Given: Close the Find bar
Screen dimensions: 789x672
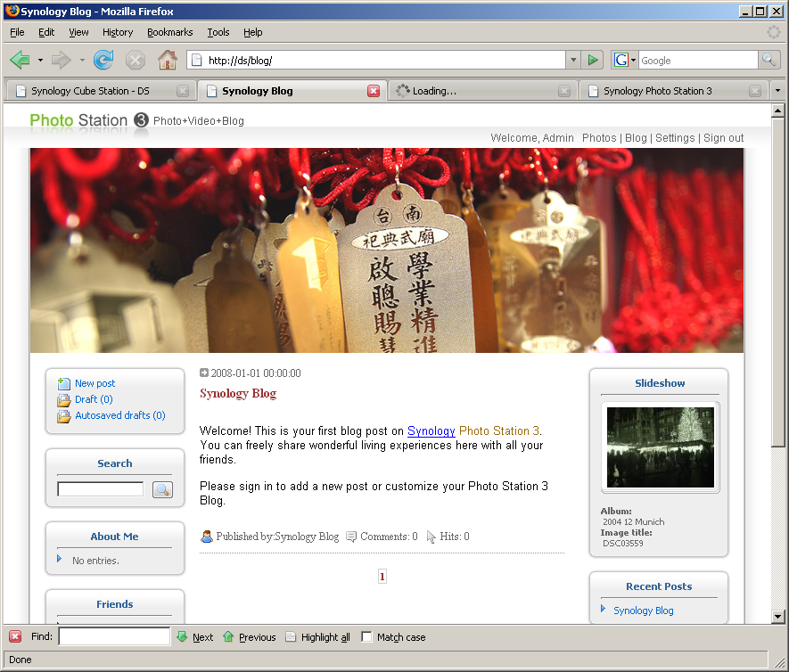Looking at the screenshot, I should [15, 636].
